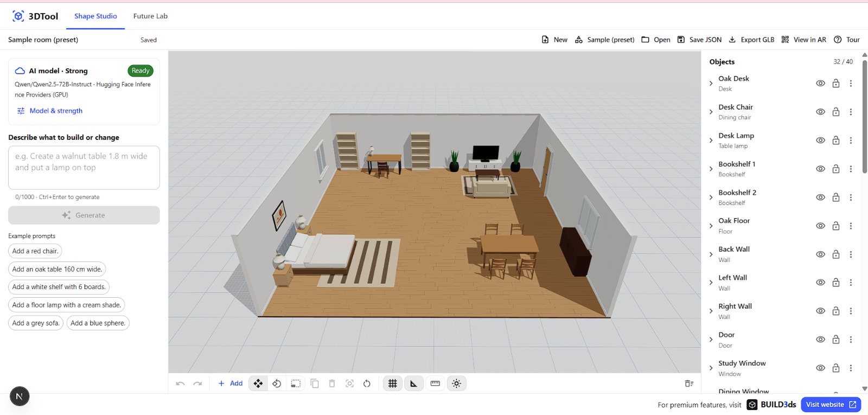This screenshot has width=868, height=415.
Task: Open the N avatar circle at bottom left
Action: [20, 397]
